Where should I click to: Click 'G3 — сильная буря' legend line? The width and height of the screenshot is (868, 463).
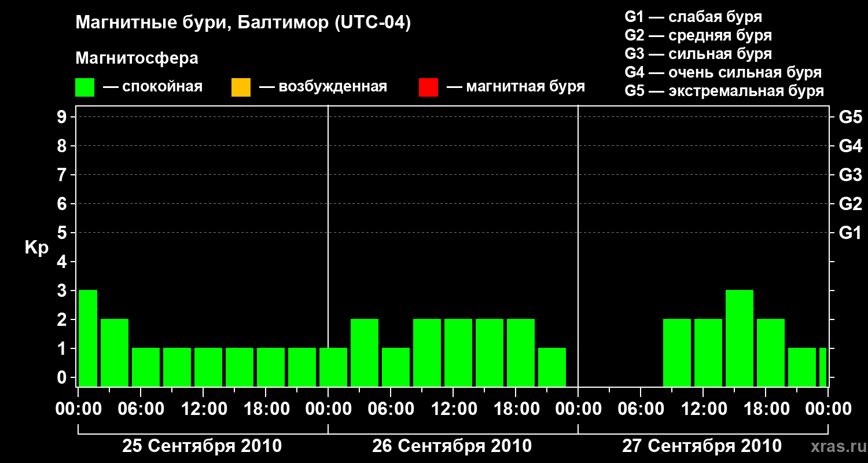point(698,54)
